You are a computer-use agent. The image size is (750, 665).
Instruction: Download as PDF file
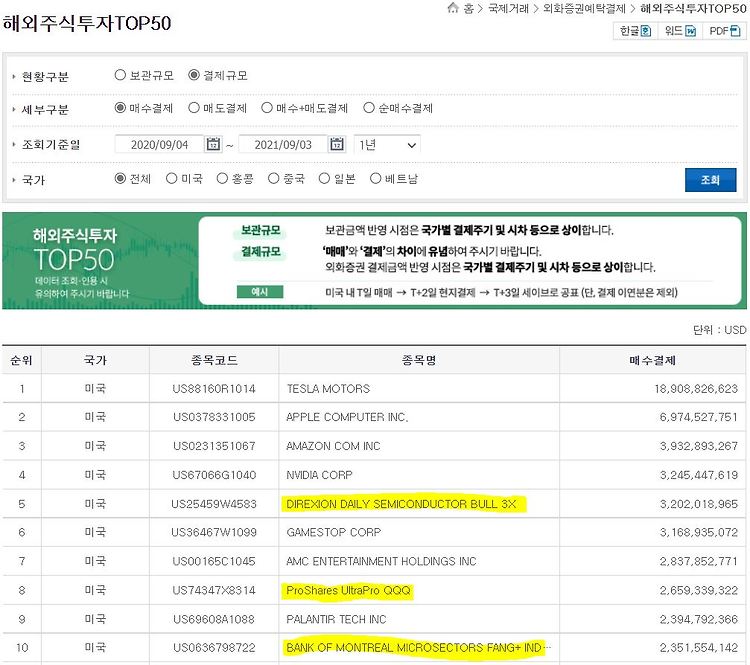[x=724, y=31]
